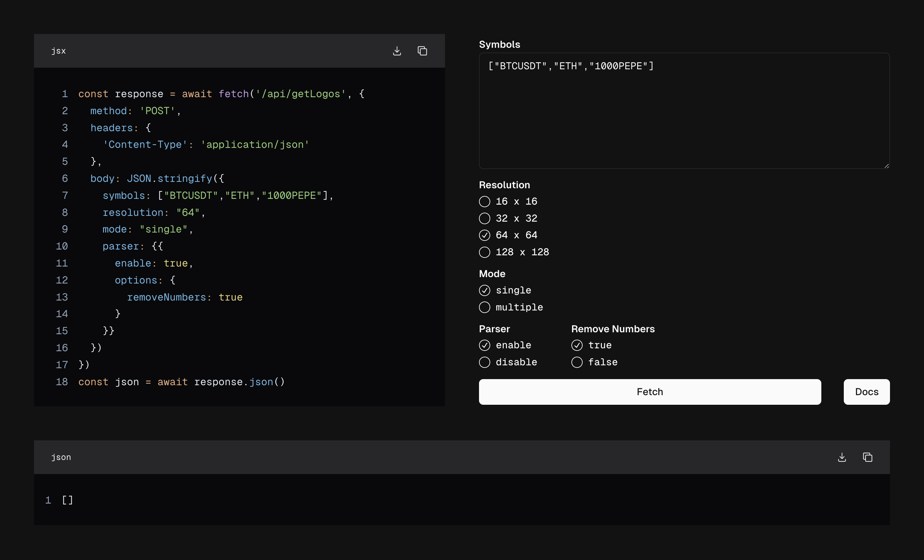Choose the 32 x 32 resolution option
This screenshot has height=560, width=924.
(x=484, y=218)
